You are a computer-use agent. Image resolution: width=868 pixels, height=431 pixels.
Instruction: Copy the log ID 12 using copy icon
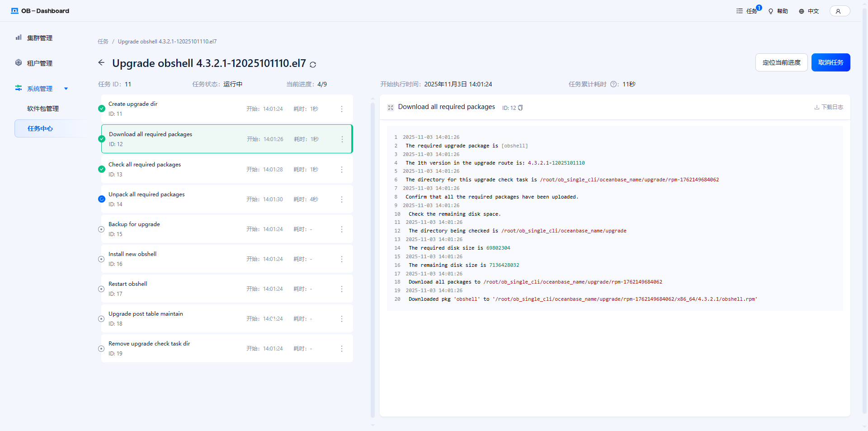[x=520, y=108]
